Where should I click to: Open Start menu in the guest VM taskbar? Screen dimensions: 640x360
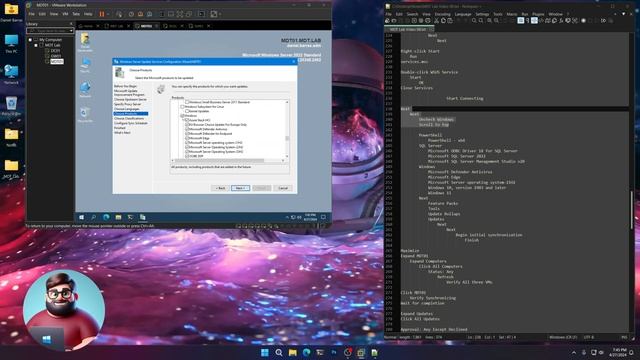(x=81, y=217)
